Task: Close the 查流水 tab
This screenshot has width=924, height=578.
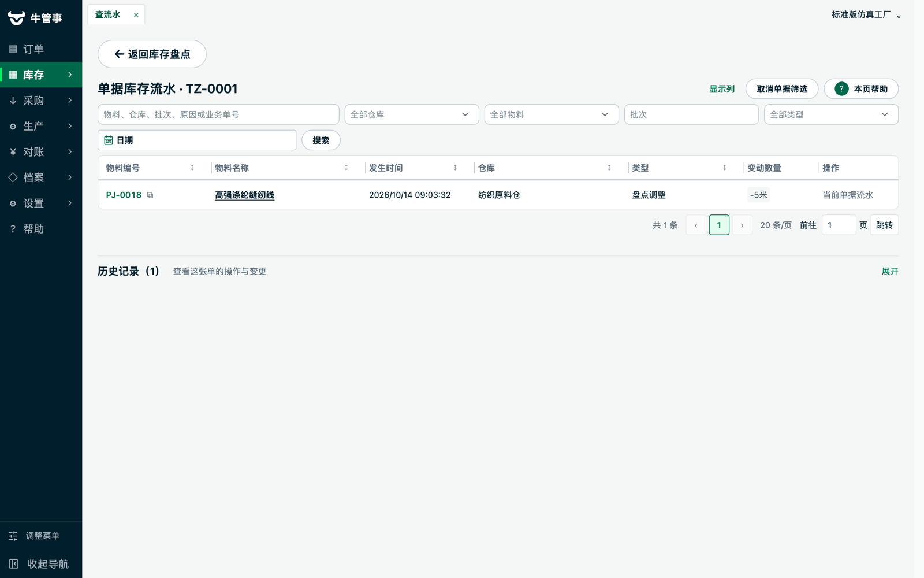Action: pos(136,15)
